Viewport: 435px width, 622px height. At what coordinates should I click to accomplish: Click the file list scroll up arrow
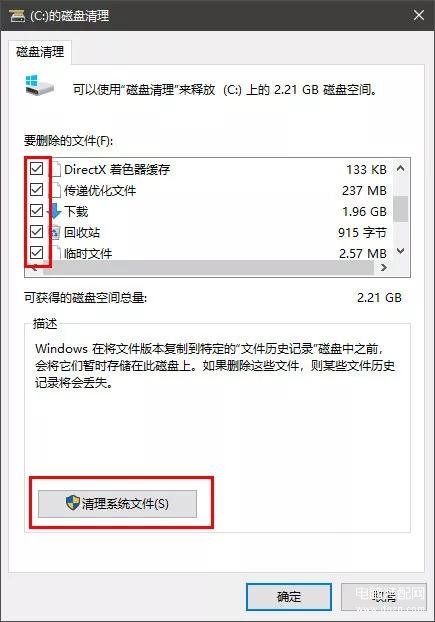point(401,169)
